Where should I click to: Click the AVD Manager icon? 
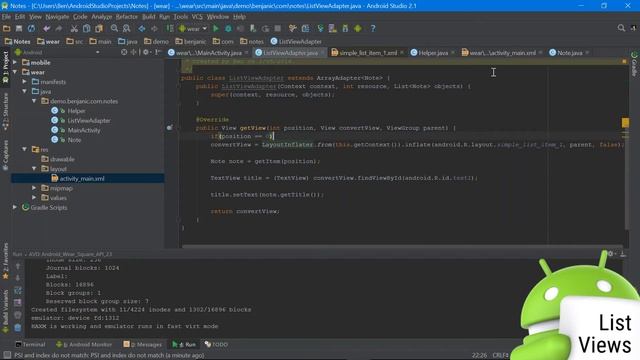click(333, 29)
